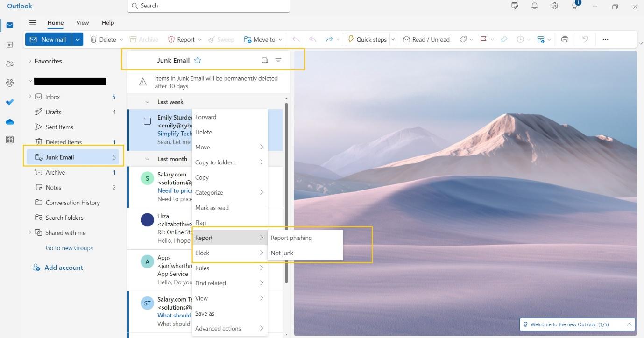Toggle conversation selection mode icon near filter

click(x=265, y=60)
